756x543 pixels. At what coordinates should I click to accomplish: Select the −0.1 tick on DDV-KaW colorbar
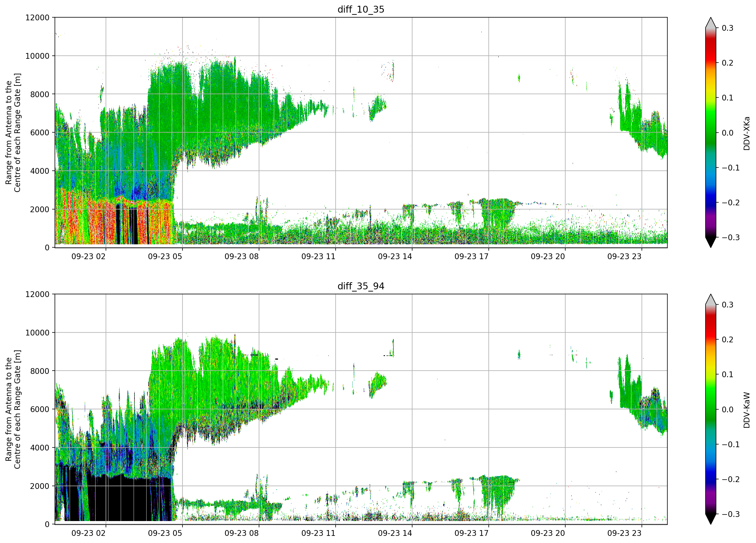[731, 445]
